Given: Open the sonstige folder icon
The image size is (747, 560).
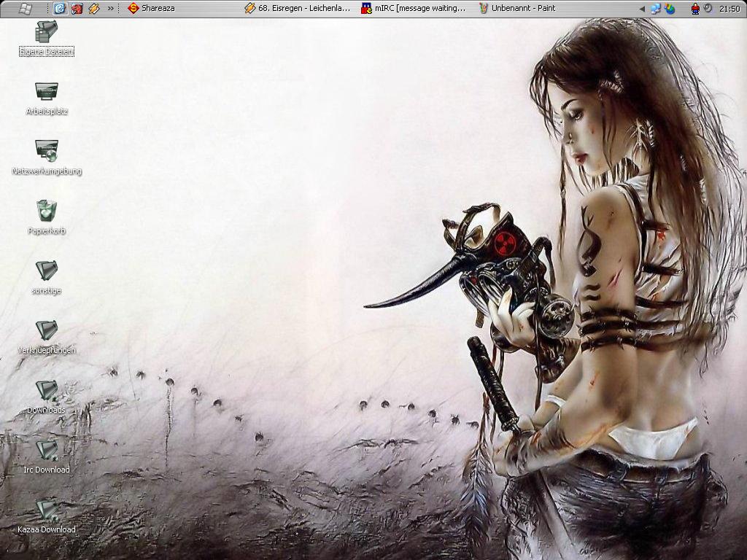Looking at the screenshot, I should (x=47, y=271).
